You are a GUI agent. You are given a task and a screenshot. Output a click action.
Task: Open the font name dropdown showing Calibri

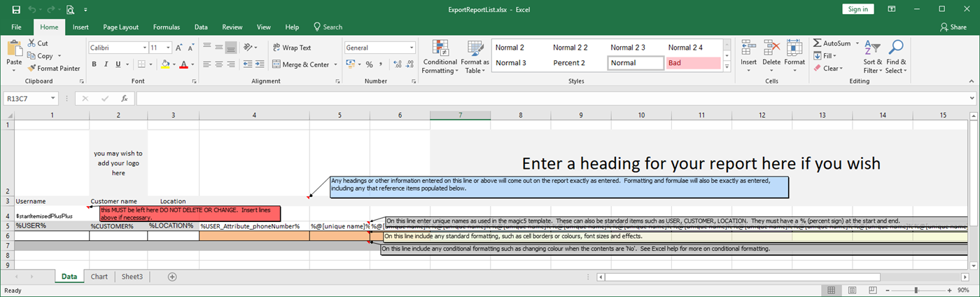pyautogui.click(x=145, y=48)
